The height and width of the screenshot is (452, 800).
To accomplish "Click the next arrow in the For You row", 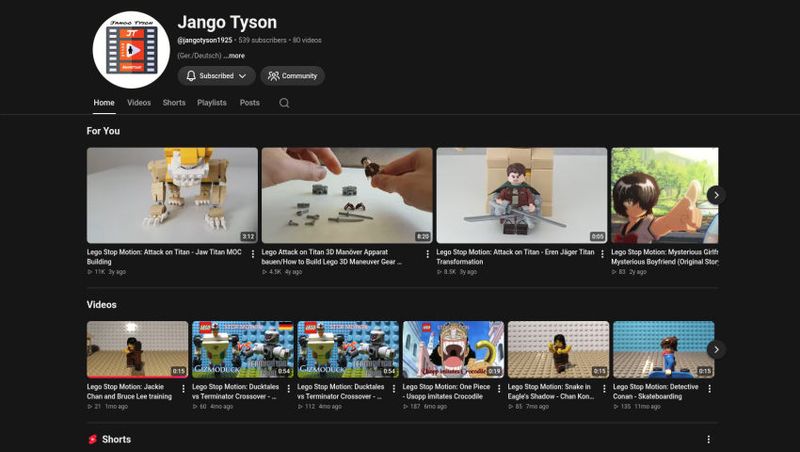I will (716, 195).
